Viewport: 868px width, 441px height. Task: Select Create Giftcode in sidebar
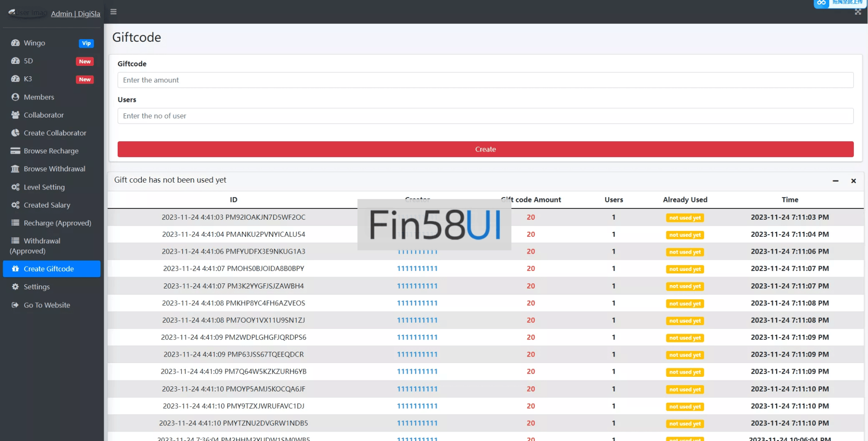(49, 269)
